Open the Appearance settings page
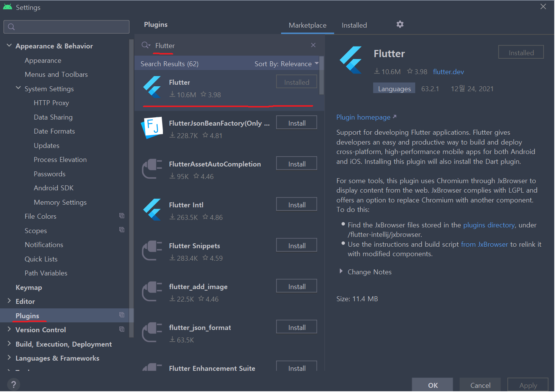Screen dimensions: 555x392 [43, 61]
